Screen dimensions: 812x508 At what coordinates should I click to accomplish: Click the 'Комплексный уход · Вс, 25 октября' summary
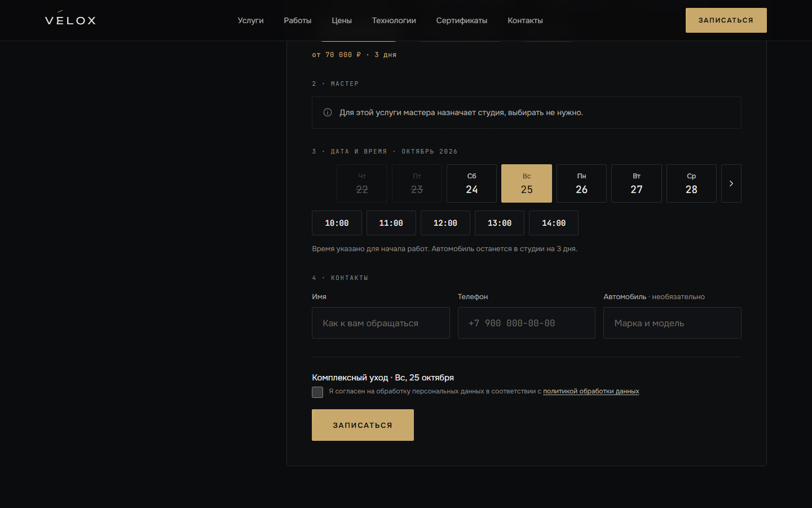click(x=383, y=378)
